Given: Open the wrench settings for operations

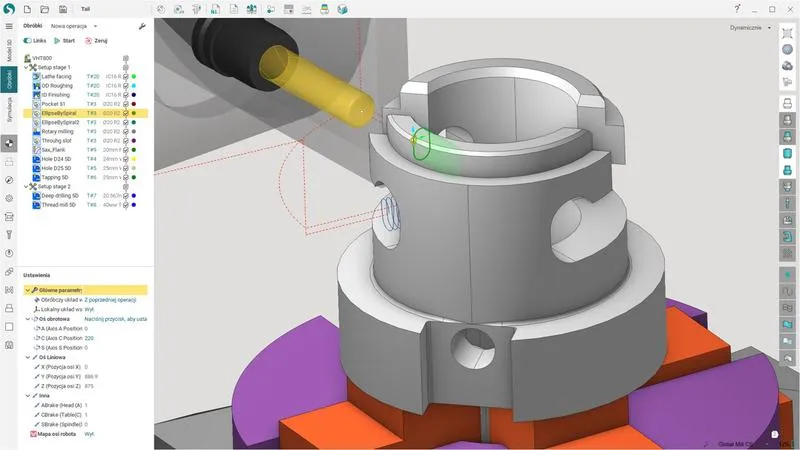Looking at the screenshot, I should tap(142, 26).
